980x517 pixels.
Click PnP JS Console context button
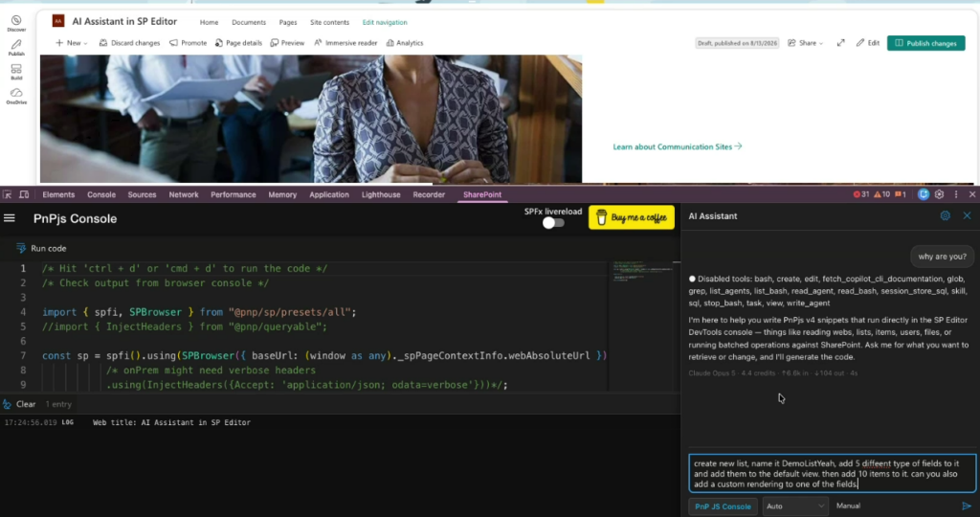(723, 506)
